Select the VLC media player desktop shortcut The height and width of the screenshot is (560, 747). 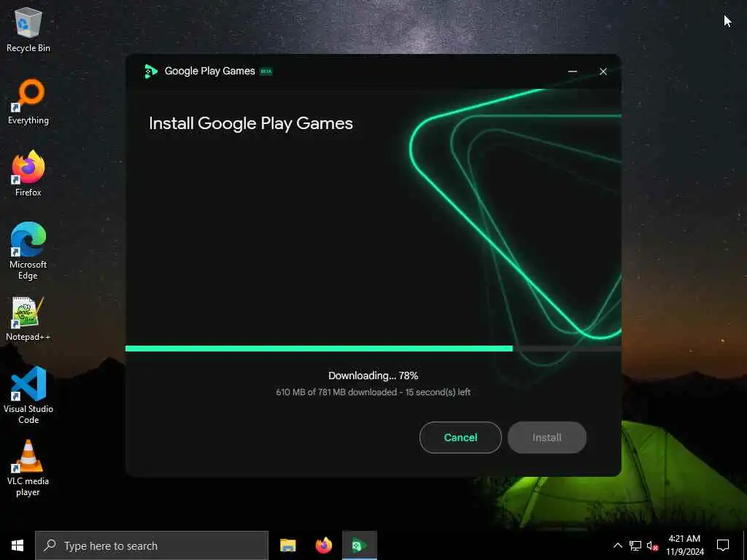point(28,468)
